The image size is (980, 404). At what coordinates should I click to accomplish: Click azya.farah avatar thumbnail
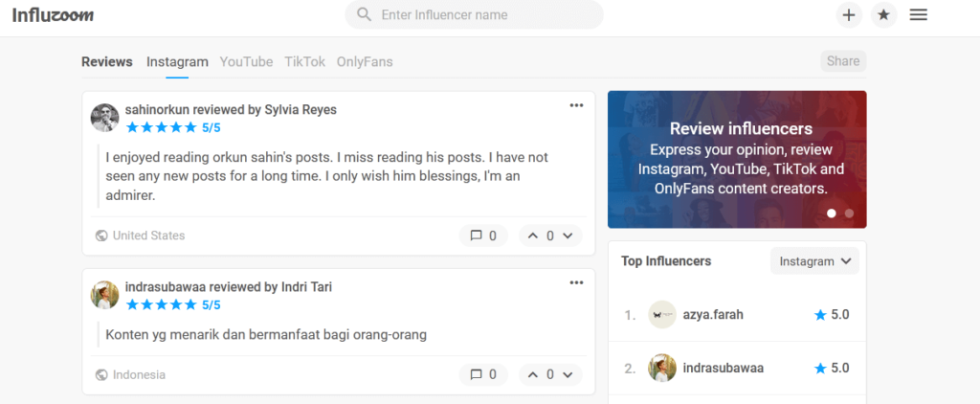click(662, 315)
